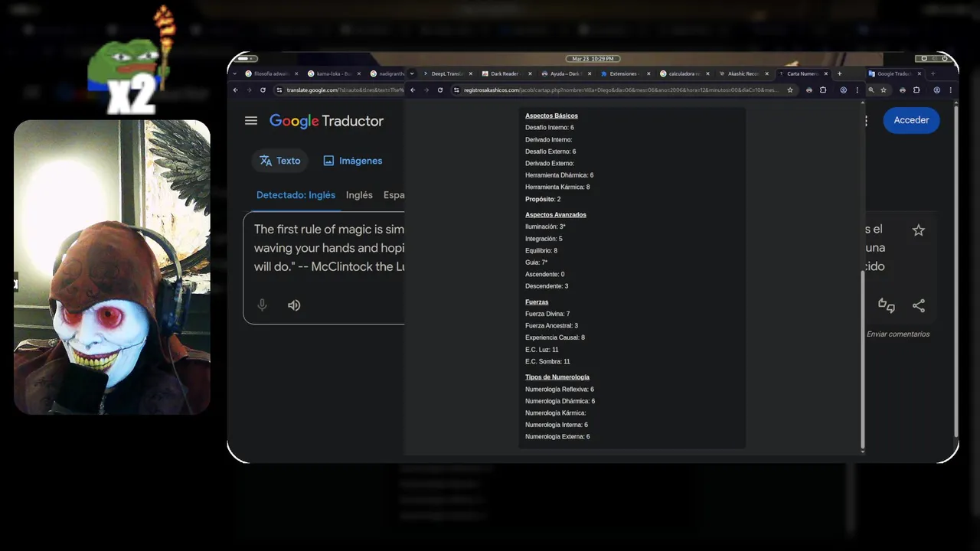Go back in the registrosakashicos window
The height and width of the screenshot is (551, 980).
point(413,90)
